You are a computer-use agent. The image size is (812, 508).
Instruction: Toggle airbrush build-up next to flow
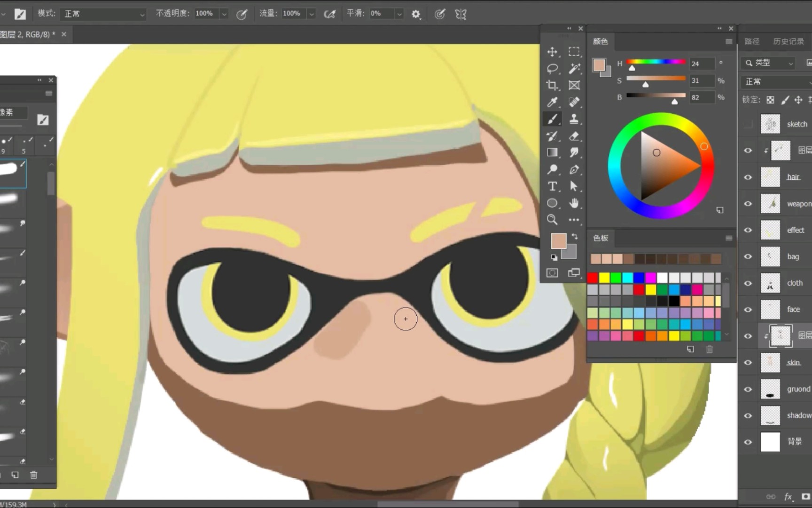click(x=330, y=14)
